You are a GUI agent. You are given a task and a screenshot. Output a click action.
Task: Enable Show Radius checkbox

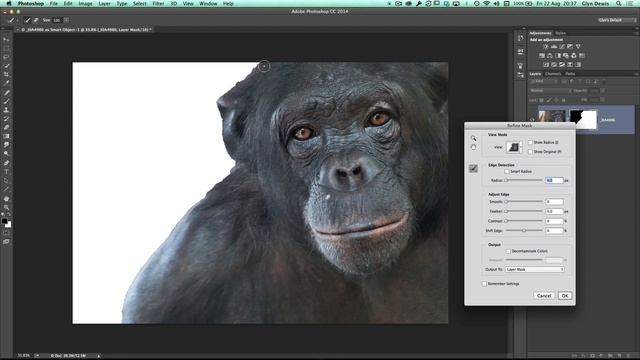point(530,142)
